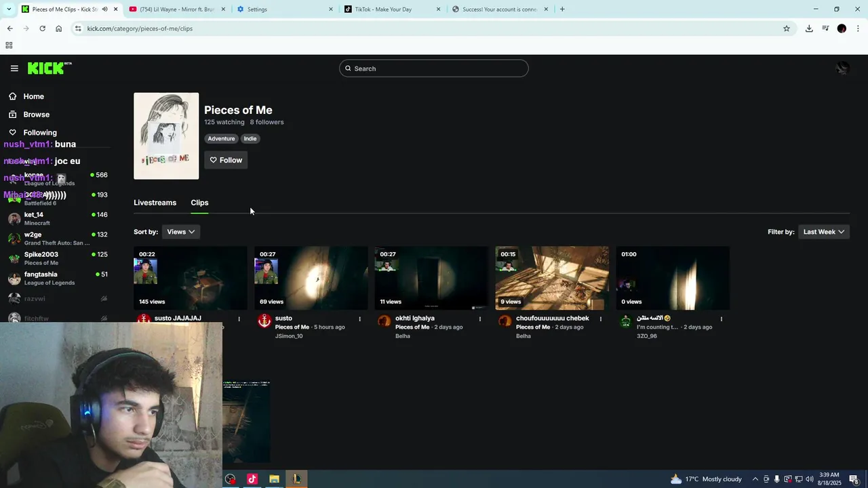Screen dimensions: 868x488
Task: Click the kick.com address bar URL
Action: pos(140,28)
